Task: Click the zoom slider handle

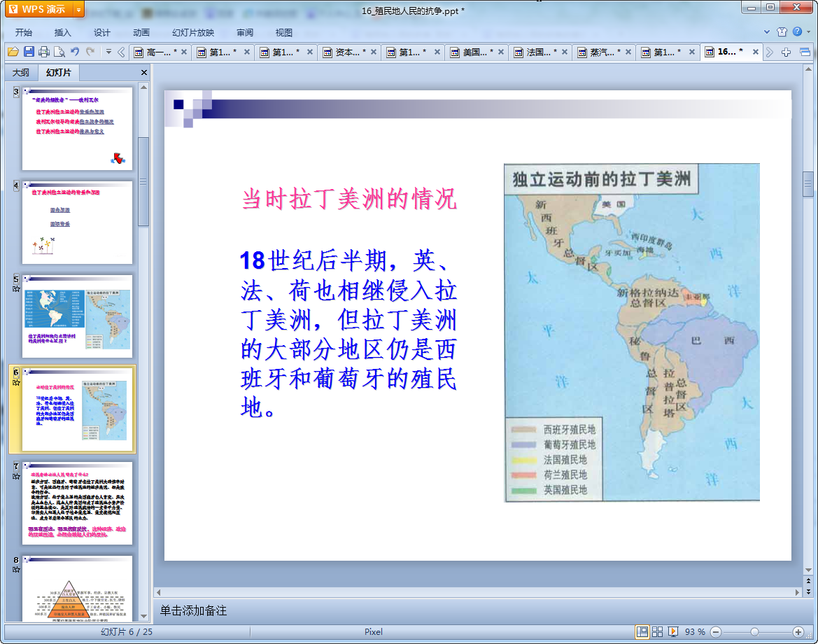Action: click(754, 631)
